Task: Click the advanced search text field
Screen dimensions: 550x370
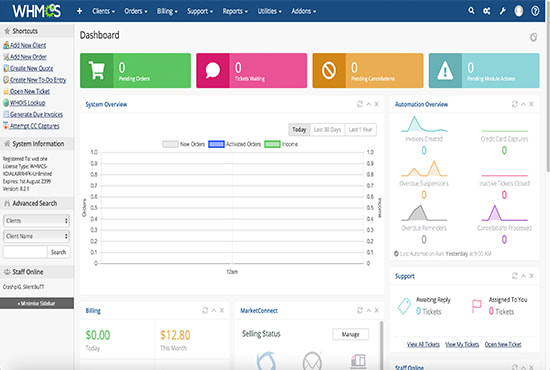Action: 25,252
